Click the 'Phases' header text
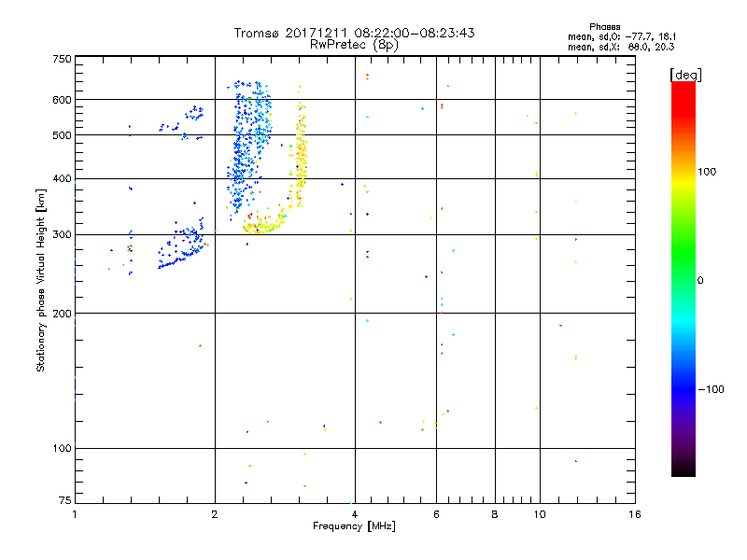The height and width of the screenshot is (560, 747). click(x=604, y=27)
